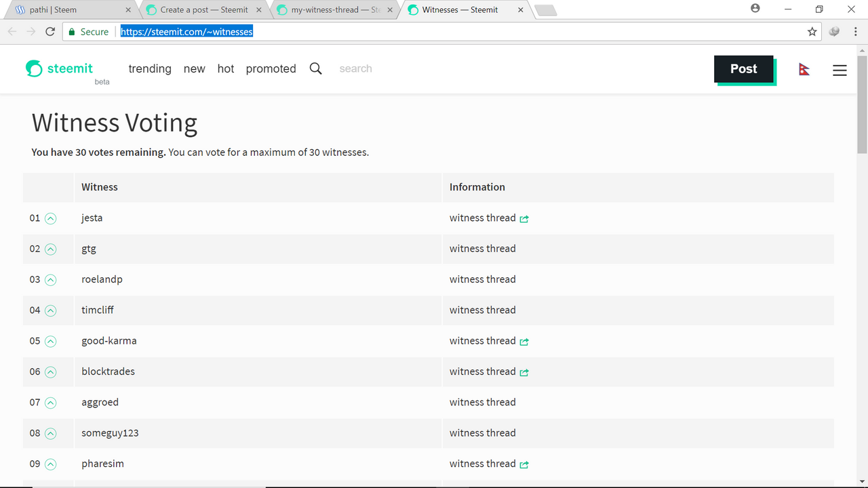This screenshot has width=868, height=488.
Task: Open witness profile gtg
Action: (x=89, y=249)
